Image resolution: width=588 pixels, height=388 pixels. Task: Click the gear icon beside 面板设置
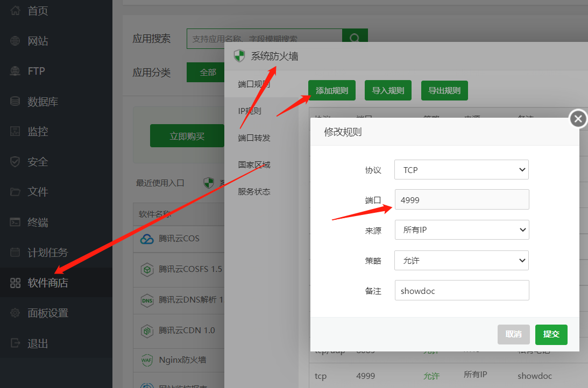click(x=15, y=313)
